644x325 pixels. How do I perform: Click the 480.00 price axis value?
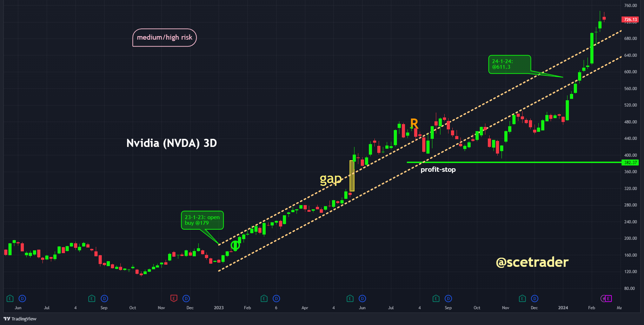pos(631,122)
